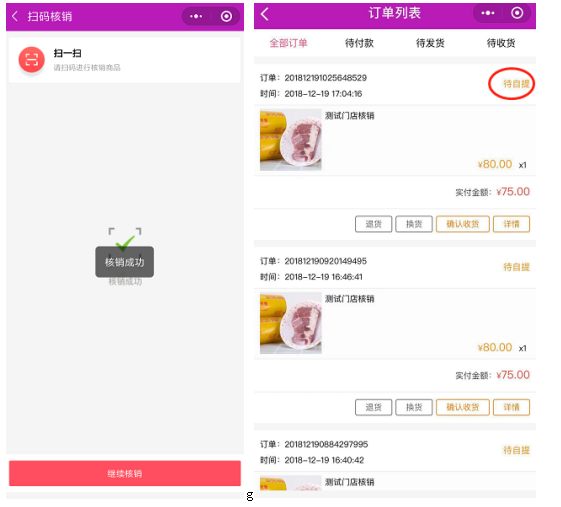
Task: Click the green checkmark success icon
Action: 125,243
